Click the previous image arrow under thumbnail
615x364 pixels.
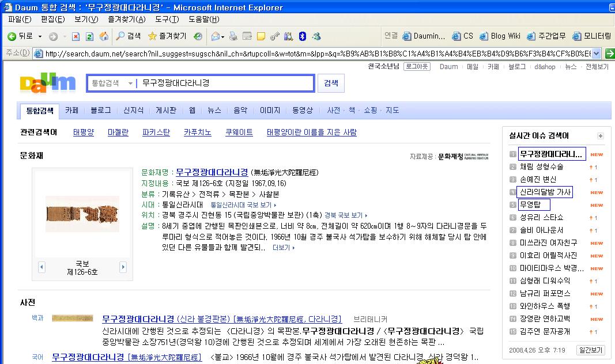coord(41,267)
